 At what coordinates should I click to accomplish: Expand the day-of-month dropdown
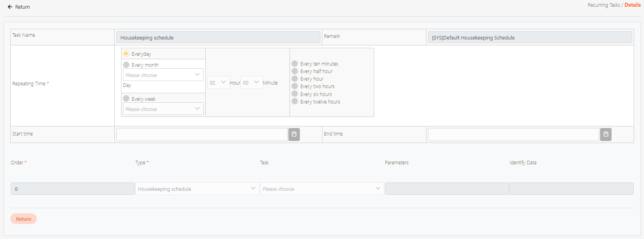[163, 75]
